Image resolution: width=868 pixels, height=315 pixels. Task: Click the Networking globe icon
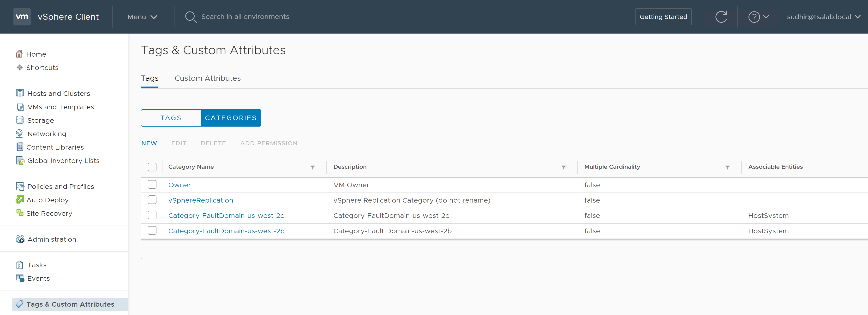click(19, 134)
